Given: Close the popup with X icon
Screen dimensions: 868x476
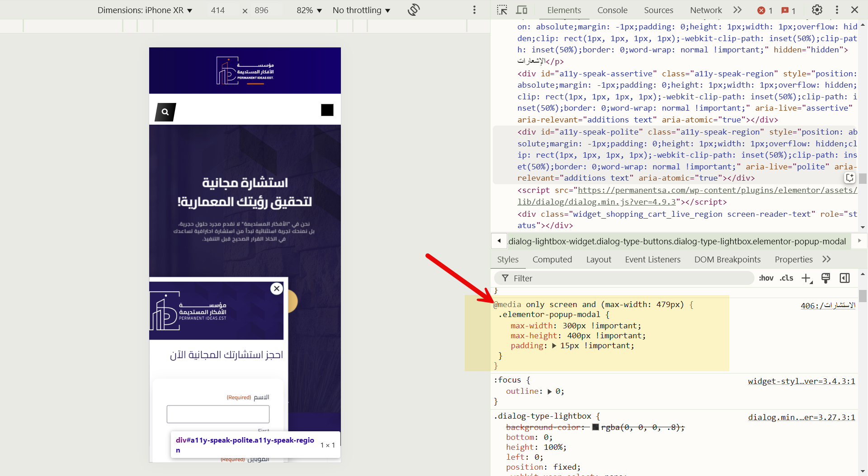Looking at the screenshot, I should [x=277, y=289].
